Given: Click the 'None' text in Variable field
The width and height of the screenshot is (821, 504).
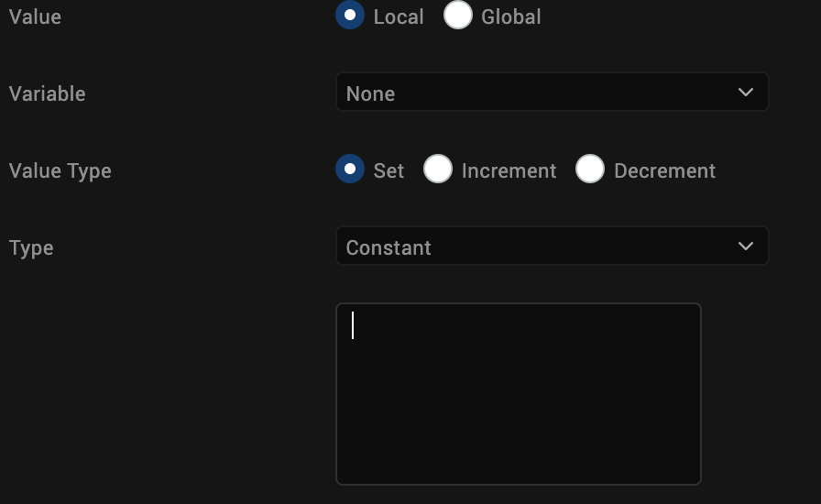Looking at the screenshot, I should [x=370, y=93].
